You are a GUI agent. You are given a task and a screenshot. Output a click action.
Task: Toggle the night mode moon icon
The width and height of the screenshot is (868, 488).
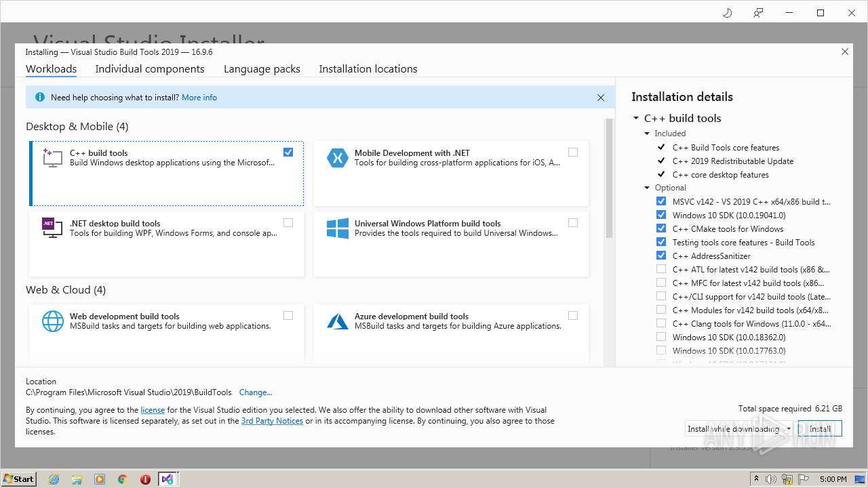(x=727, y=13)
